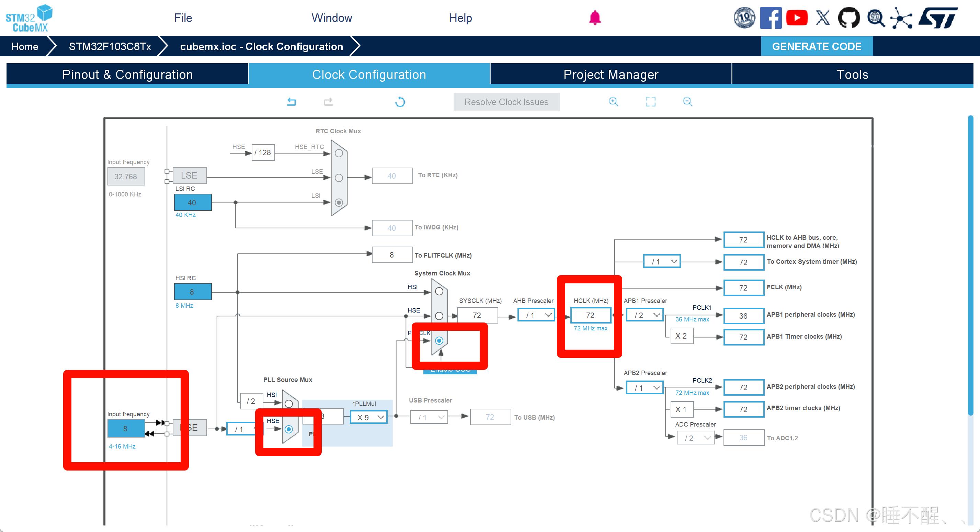This screenshot has height=532, width=980.
Task: Open the YouTube icon link
Action: coord(797,18)
